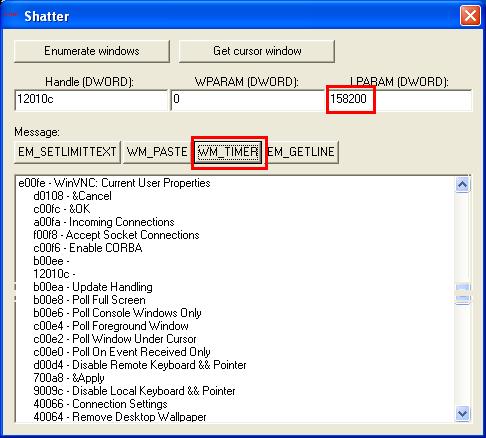The image size is (486, 438).
Task: Select the WinVNC: Current User Properties entry
Action: point(114,183)
